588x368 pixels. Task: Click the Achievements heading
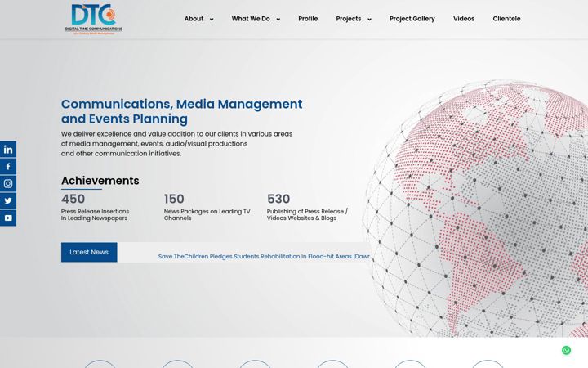tap(100, 181)
